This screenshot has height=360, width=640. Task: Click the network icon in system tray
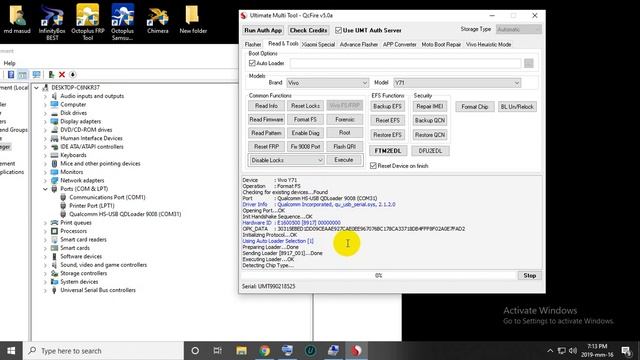[x=562, y=351]
